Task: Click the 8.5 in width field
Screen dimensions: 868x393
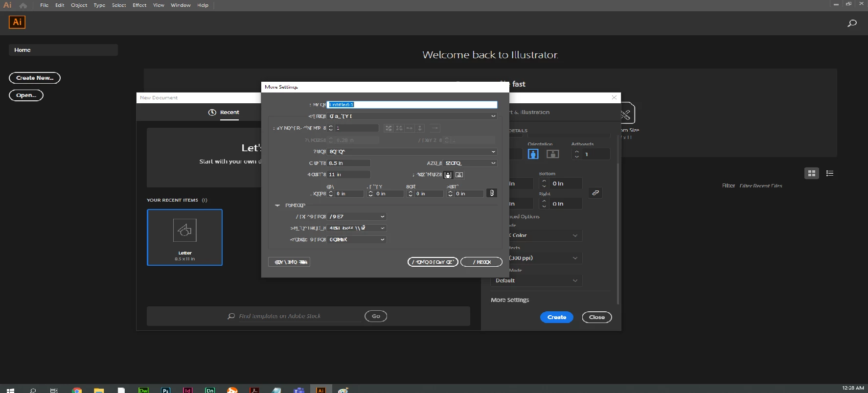Action: tap(349, 163)
